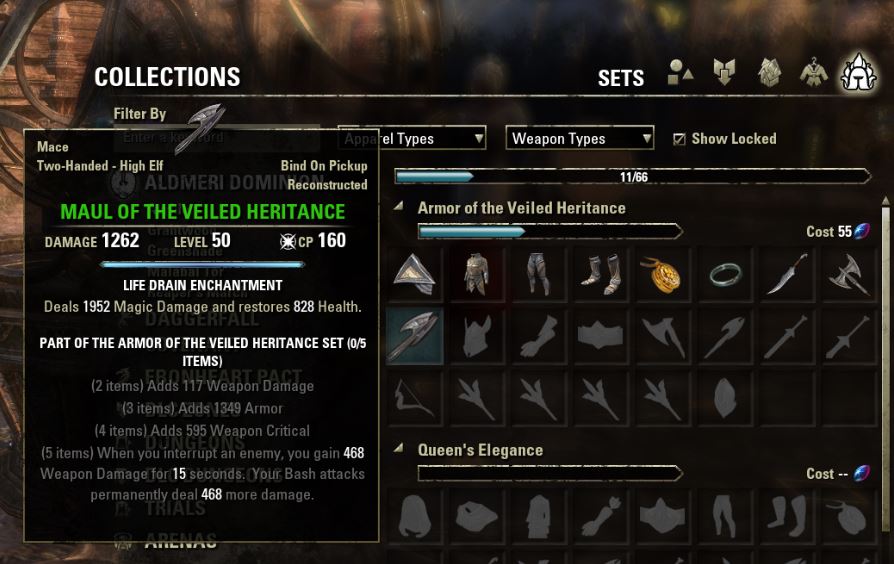Click the Queen's Elegance set title

pos(480,451)
